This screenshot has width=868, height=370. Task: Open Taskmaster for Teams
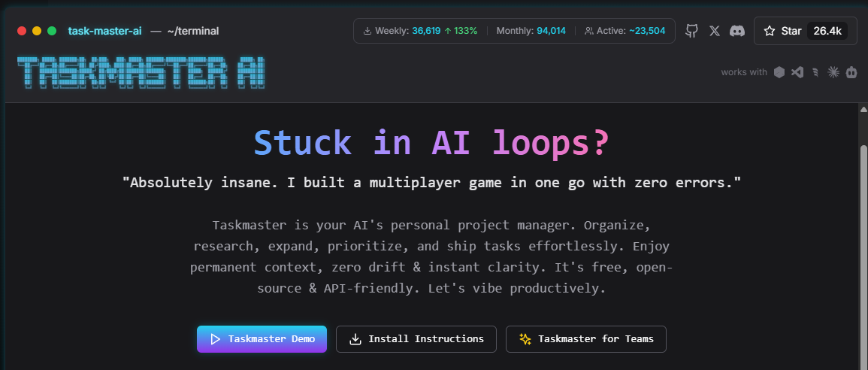pyautogui.click(x=585, y=339)
